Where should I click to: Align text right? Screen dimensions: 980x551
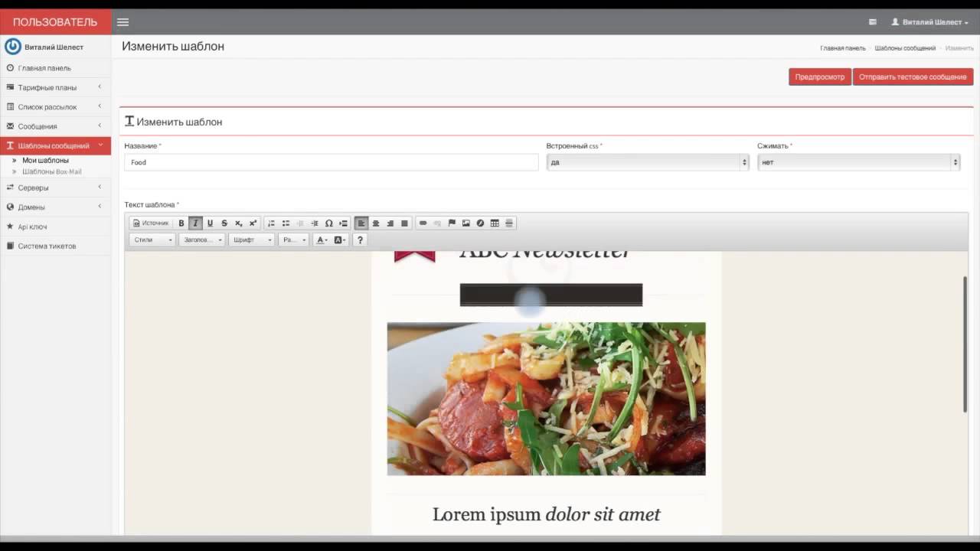pyautogui.click(x=390, y=223)
